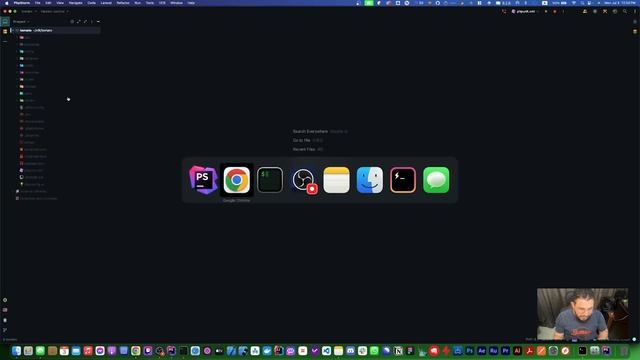Viewport: 640px width, 360px height.
Task: Open Discord from the Dock
Action: (x=350, y=351)
